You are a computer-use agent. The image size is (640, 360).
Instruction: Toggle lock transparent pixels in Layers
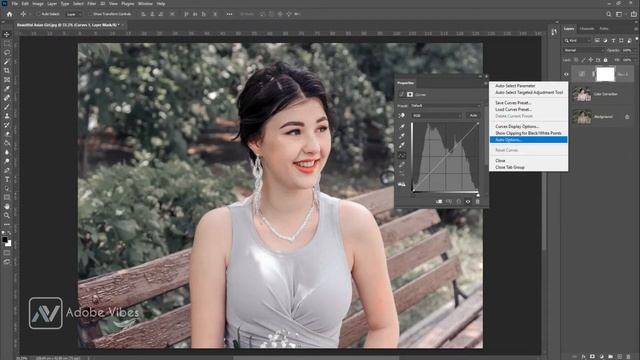576,60
